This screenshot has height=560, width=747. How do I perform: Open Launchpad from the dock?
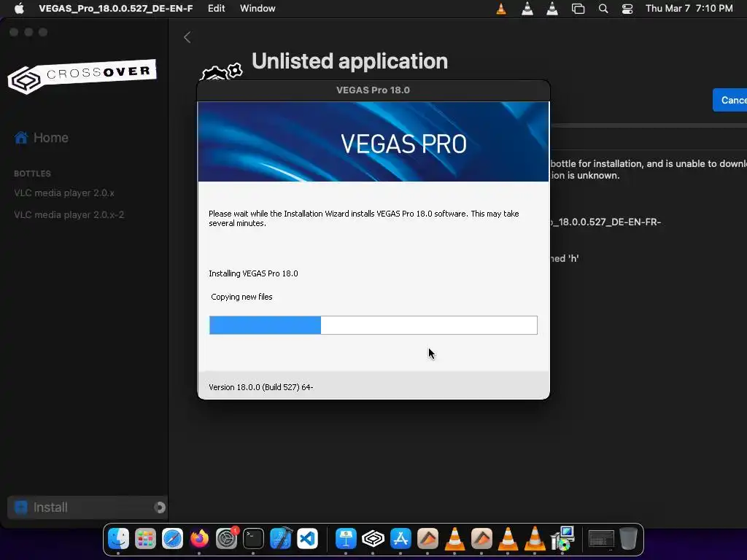[x=145, y=539]
